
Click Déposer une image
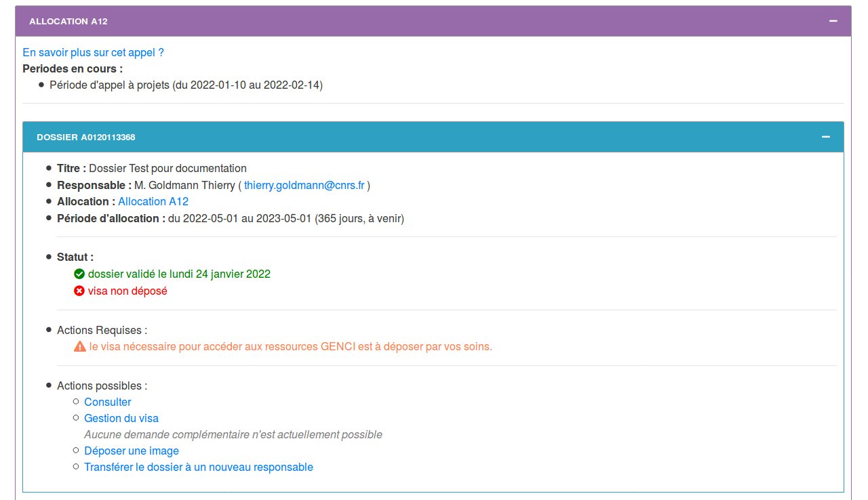[131, 451]
